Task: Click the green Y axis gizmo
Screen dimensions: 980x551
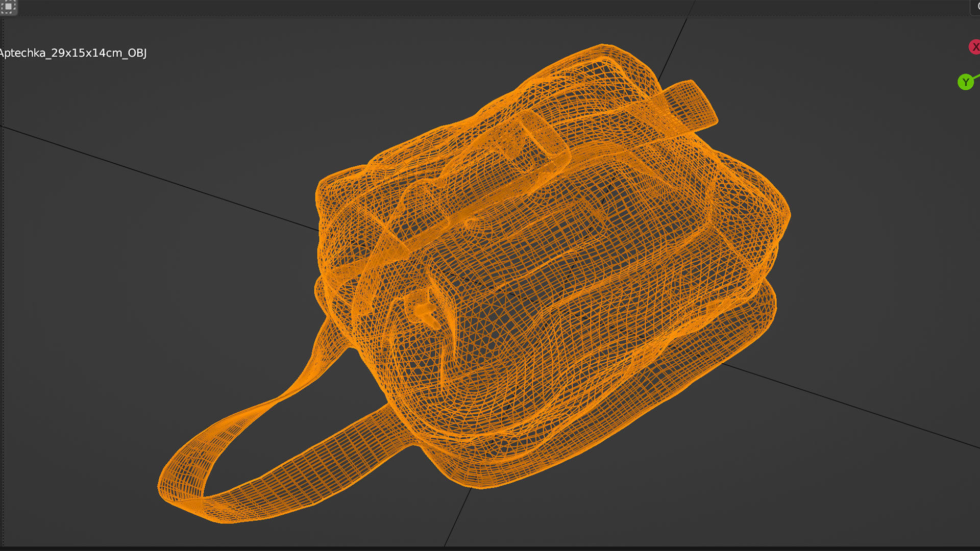Action: click(965, 82)
